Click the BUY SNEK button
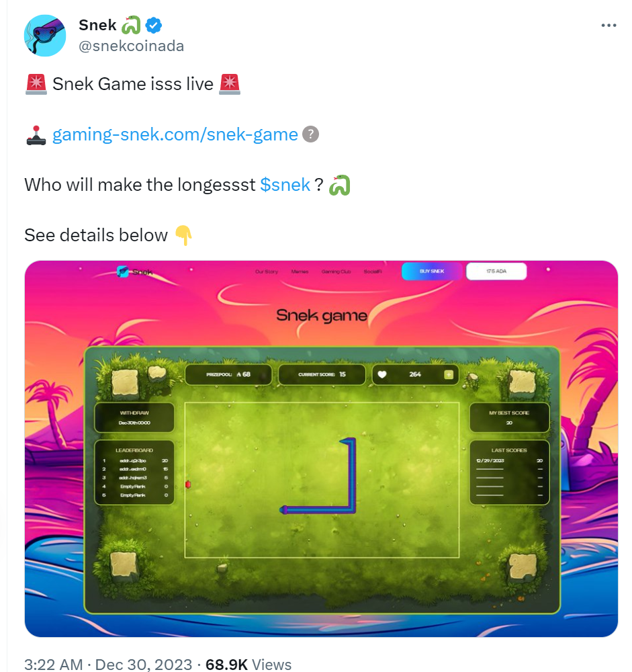 (x=431, y=271)
